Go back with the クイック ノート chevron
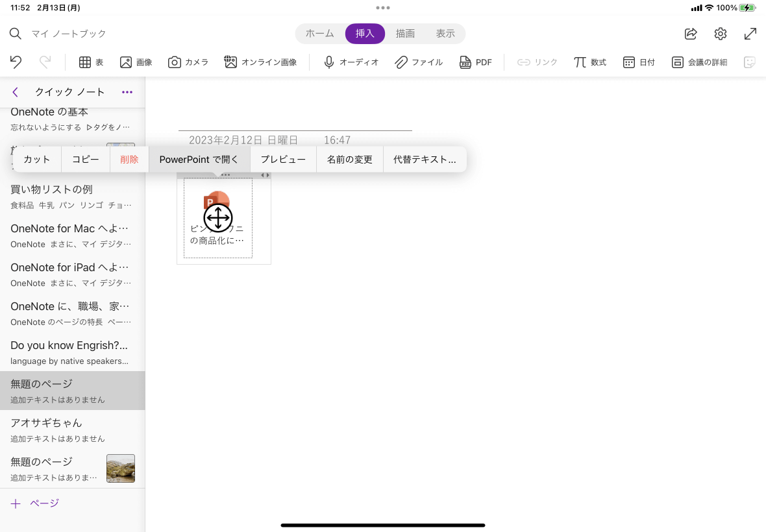 coord(15,91)
